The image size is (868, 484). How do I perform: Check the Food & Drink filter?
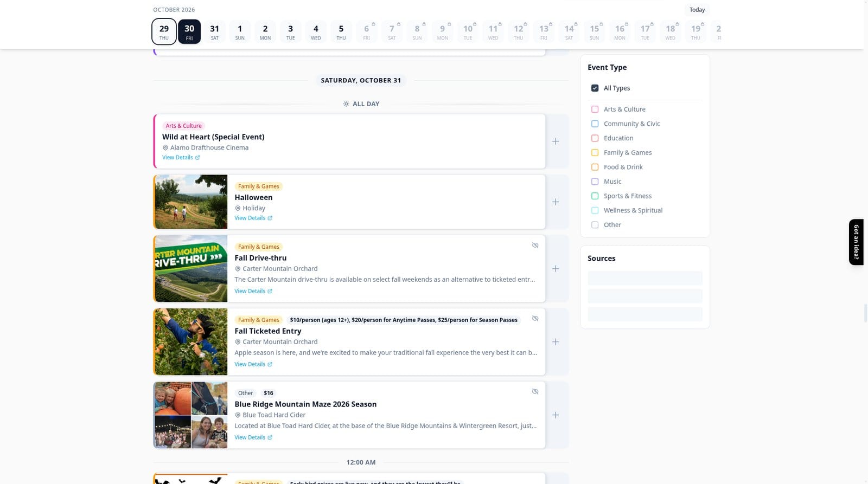click(595, 167)
